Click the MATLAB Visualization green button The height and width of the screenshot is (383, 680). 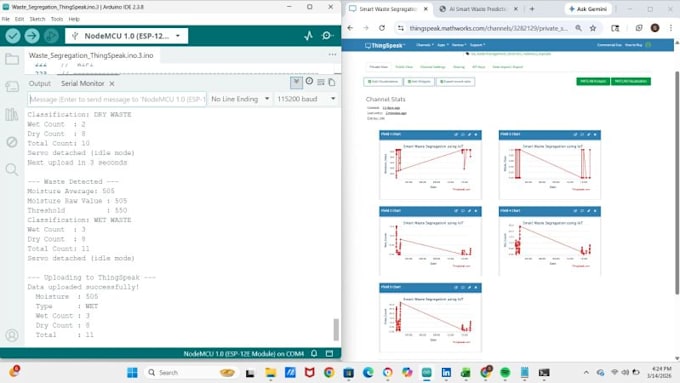click(x=631, y=81)
